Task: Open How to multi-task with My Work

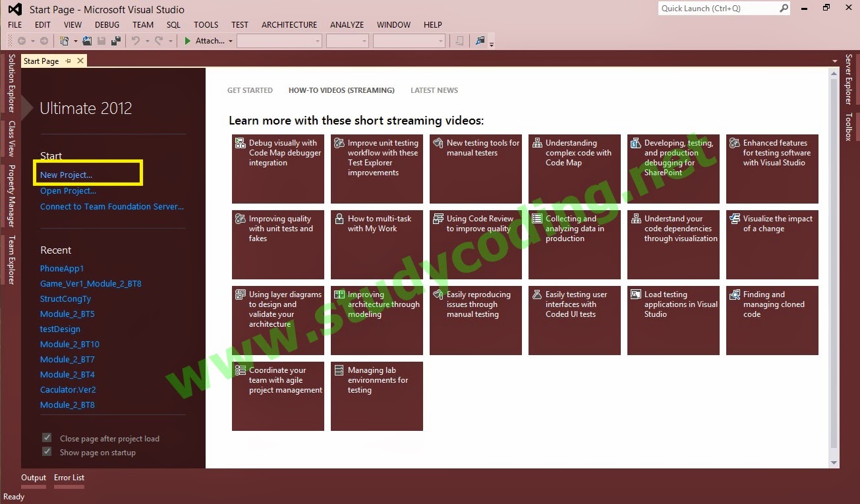Action: click(377, 244)
